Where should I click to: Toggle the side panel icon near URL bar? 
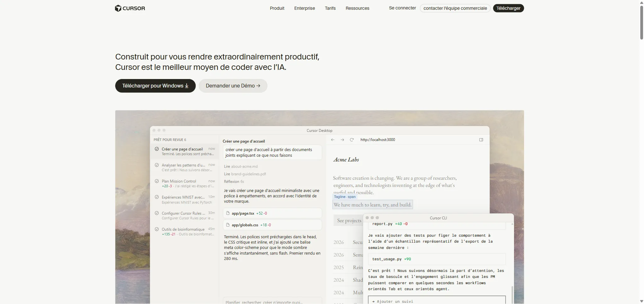click(x=481, y=140)
